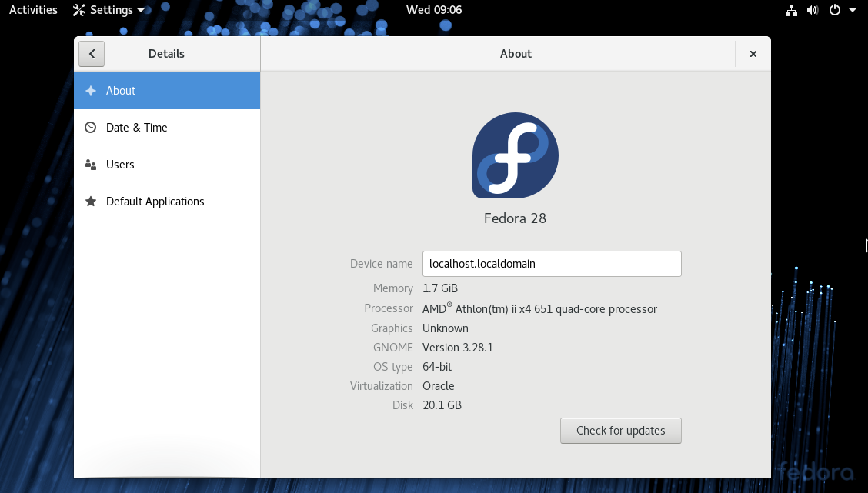The width and height of the screenshot is (868, 493).
Task: Click the Fedora 28 version label
Action: tap(516, 218)
